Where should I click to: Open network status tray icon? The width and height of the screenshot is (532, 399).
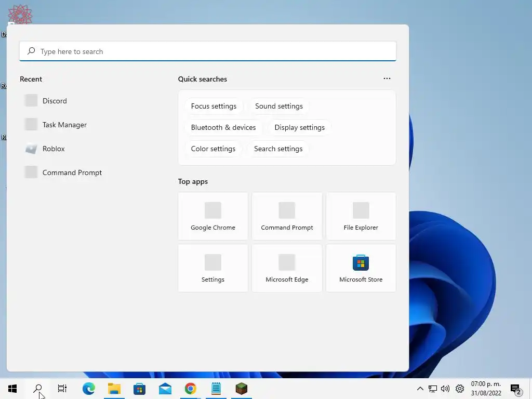click(x=433, y=389)
